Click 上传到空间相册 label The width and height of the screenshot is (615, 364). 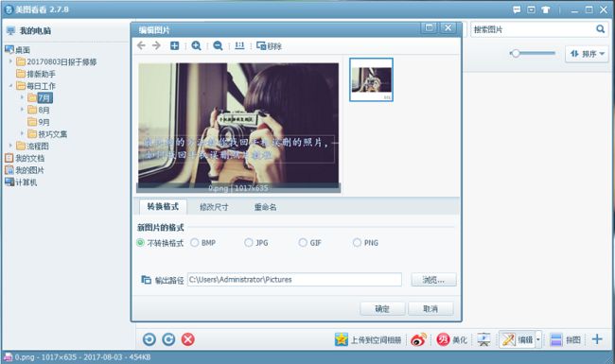tap(376, 339)
